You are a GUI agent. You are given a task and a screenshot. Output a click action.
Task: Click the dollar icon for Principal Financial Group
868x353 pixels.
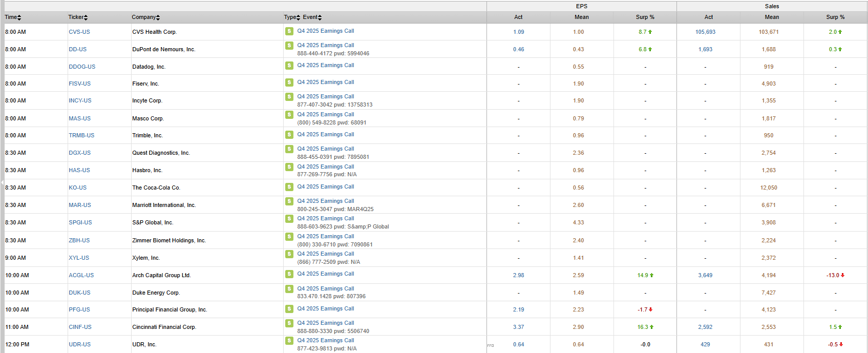point(289,309)
